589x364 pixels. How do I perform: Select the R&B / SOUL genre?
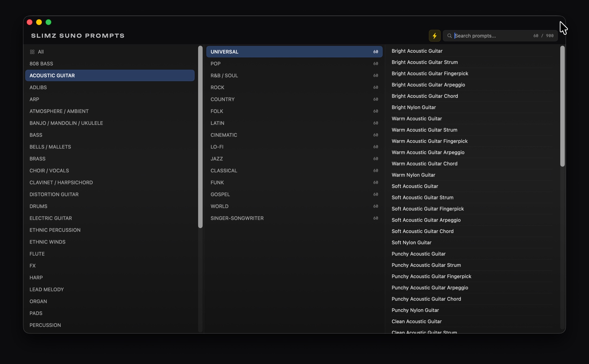294,75
